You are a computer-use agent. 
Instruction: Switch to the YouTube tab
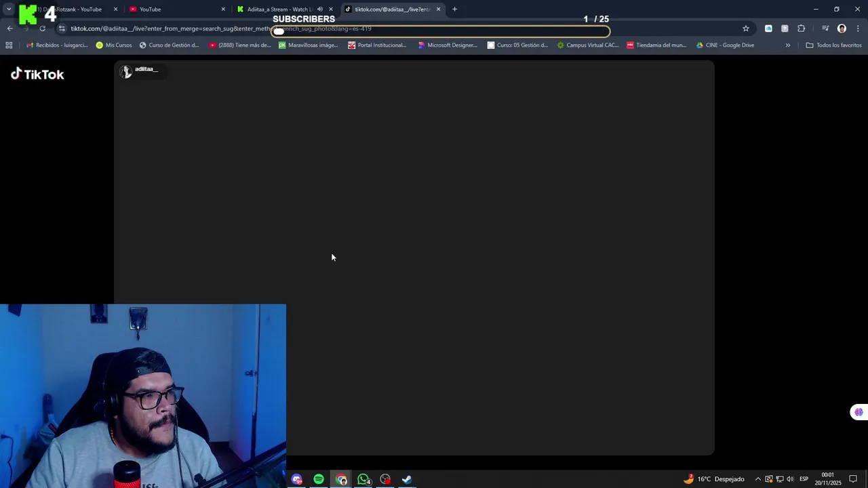tap(176, 9)
